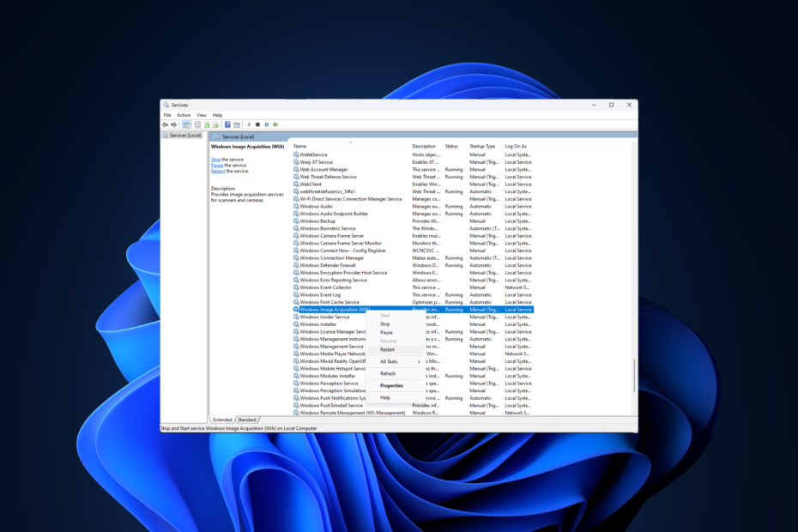The height and width of the screenshot is (532, 798).
Task: Click gear icon beside Windows Event Log
Action: click(x=296, y=295)
